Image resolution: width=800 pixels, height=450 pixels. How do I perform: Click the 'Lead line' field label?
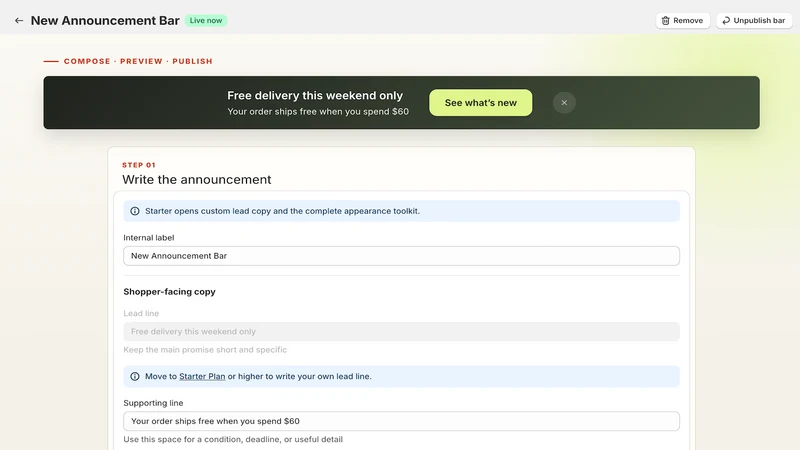tap(141, 313)
